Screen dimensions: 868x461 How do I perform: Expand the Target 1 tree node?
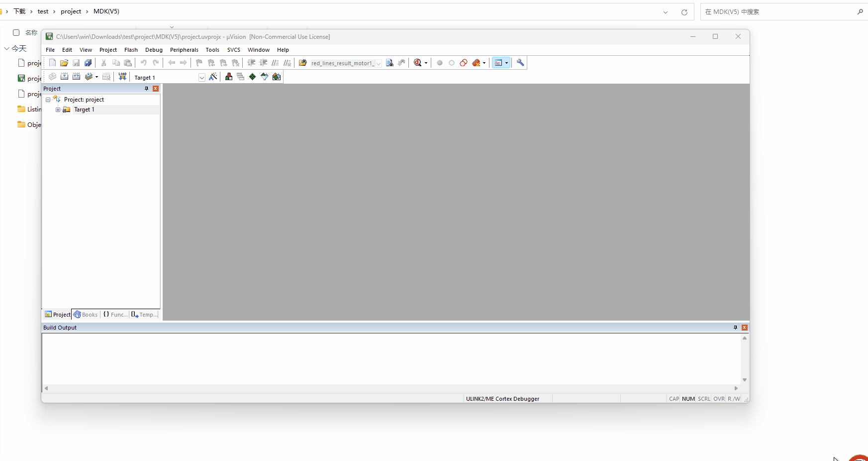58,110
